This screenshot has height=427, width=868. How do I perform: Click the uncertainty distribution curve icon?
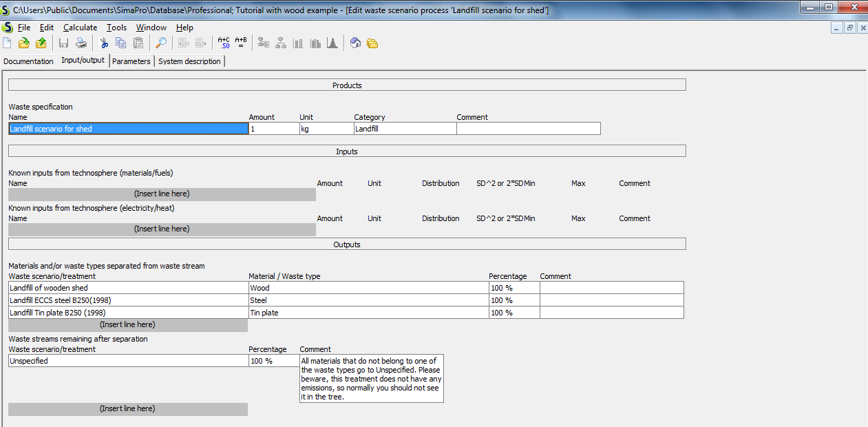click(x=332, y=43)
